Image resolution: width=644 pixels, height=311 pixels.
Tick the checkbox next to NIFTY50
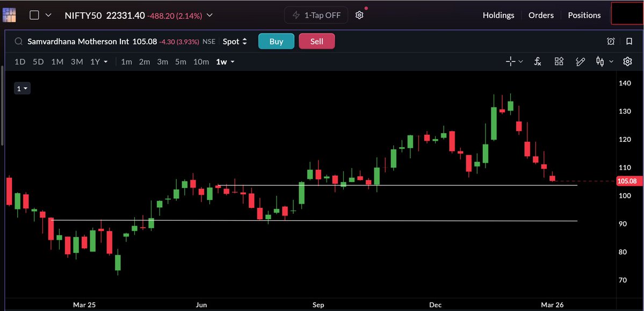tap(34, 15)
